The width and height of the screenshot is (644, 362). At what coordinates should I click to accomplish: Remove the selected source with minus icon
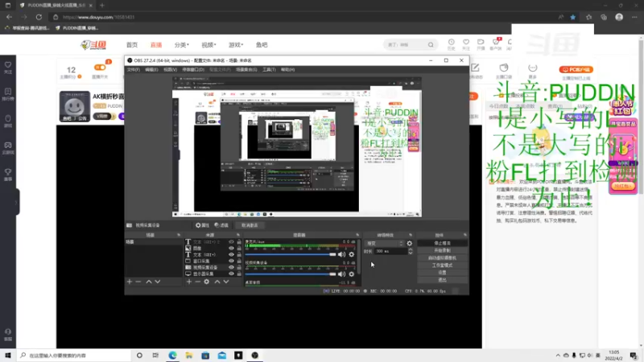(x=197, y=282)
